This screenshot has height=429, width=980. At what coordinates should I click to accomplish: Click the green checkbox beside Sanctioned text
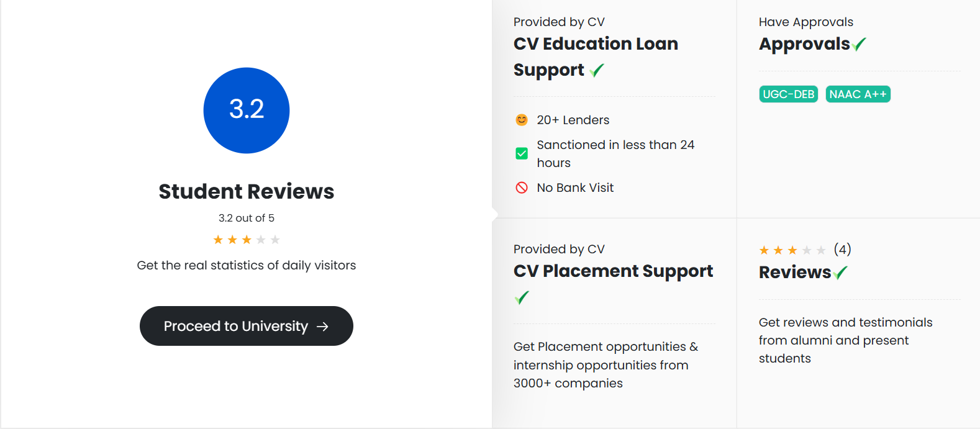click(522, 153)
